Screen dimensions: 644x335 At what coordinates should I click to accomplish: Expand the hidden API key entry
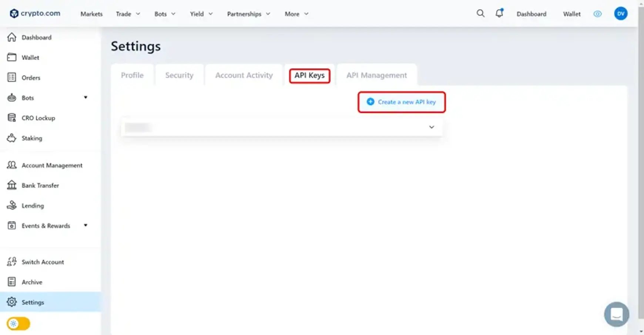tap(431, 127)
